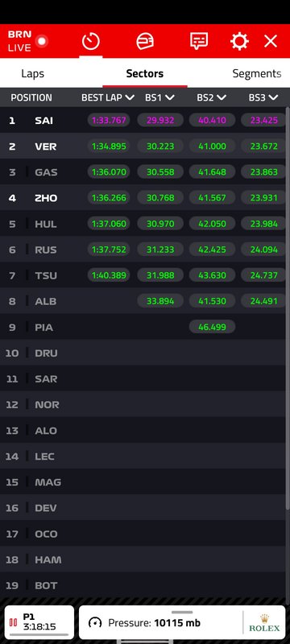290x644 pixels.
Task: Expand the BS1 sort chevron
Action: click(170, 97)
